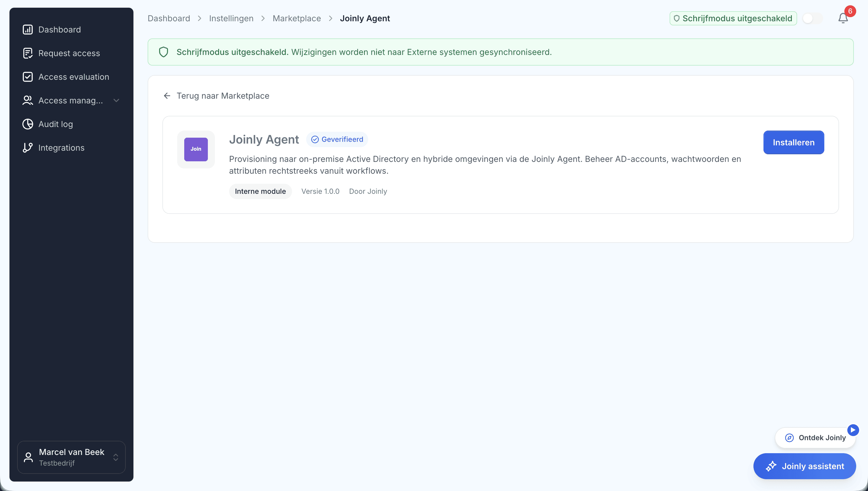The width and height of the screenshot is (868, 491).
Task: Click the Interne module tag
Action: coord(260,191)
